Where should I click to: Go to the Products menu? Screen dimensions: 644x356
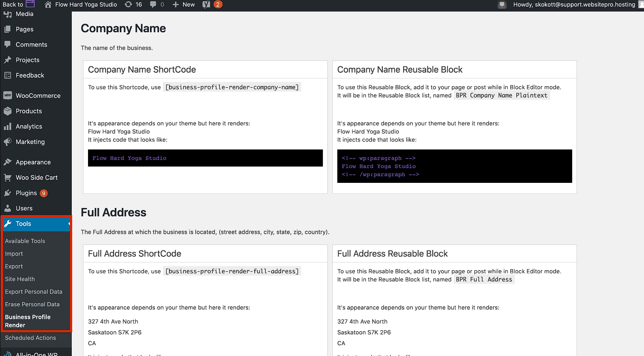[29, 111]
